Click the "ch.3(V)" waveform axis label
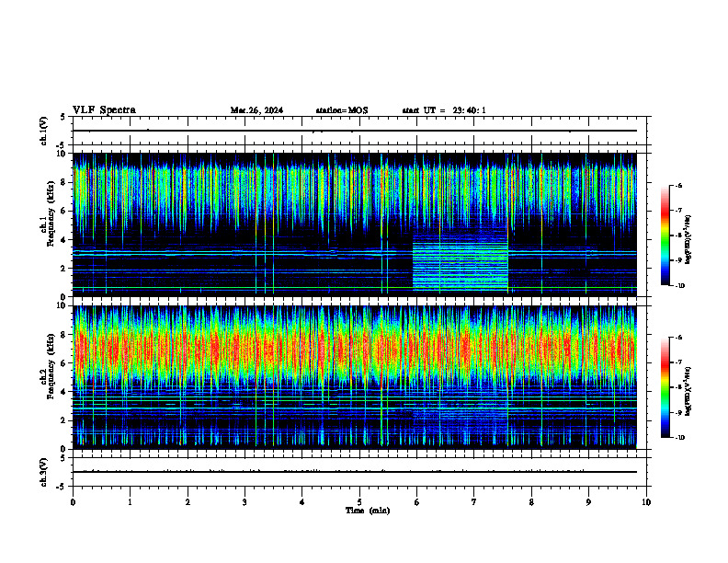 [43, 472]
